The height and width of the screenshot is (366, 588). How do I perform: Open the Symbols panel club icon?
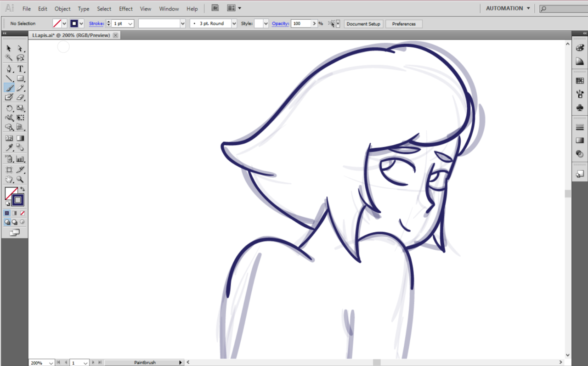coord(580,108)
